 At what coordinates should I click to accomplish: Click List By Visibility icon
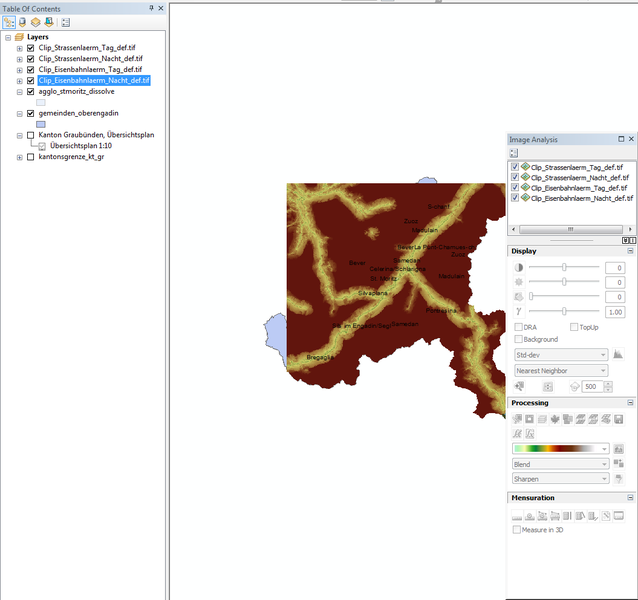pyautogui.click(x=36, y=21)
